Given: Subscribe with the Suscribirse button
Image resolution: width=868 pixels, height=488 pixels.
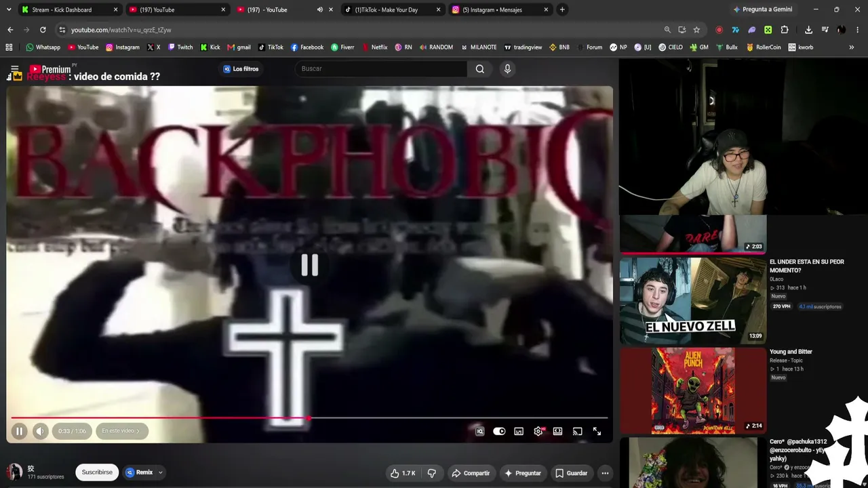Looking at the screenshot, I should 97,472.
